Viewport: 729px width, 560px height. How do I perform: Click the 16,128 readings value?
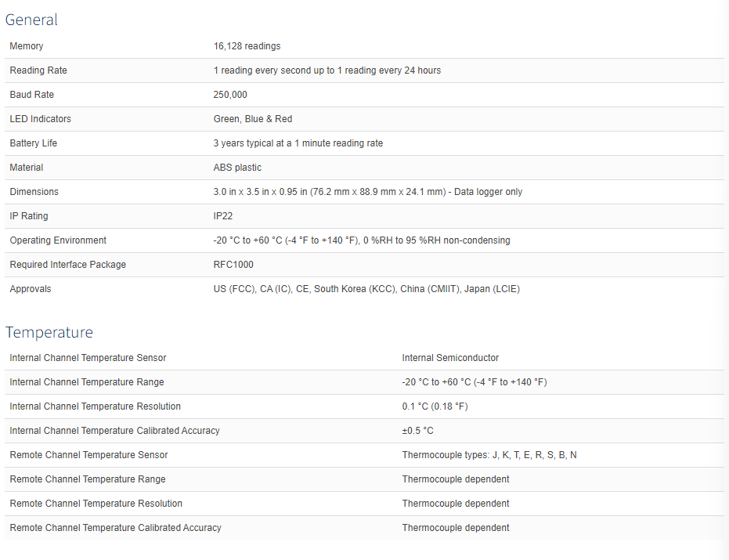pyautogui.click(x=247, y=46)
